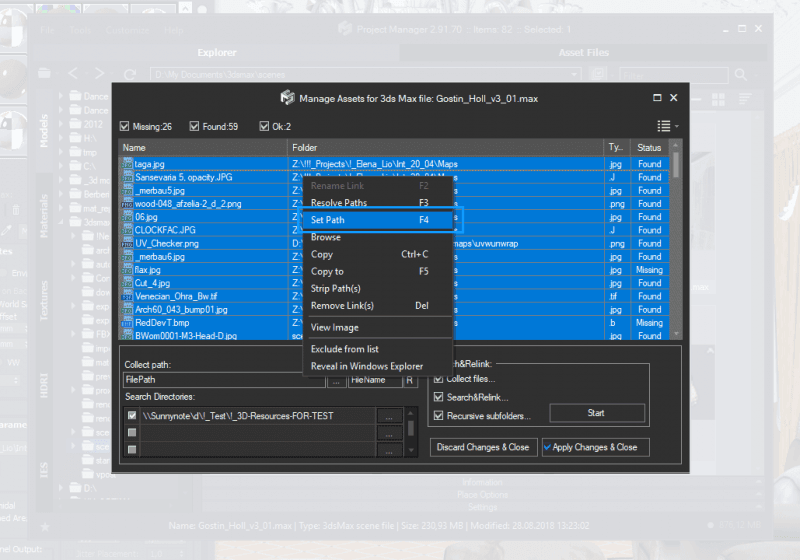Click the FileName input field
The image size is (800, 560).
pos(375,380)
